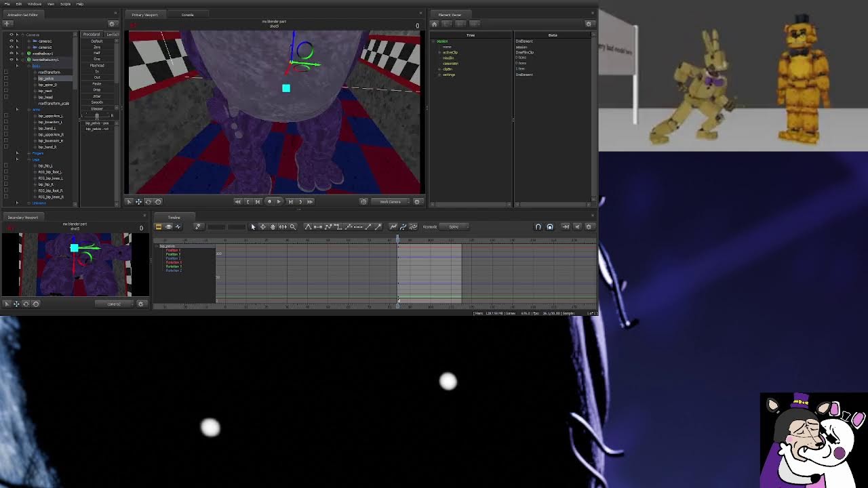The height and width of the screenshot is (488, 868).
Task: Toggle visibility eye for camera2
Action: [12, 47]
